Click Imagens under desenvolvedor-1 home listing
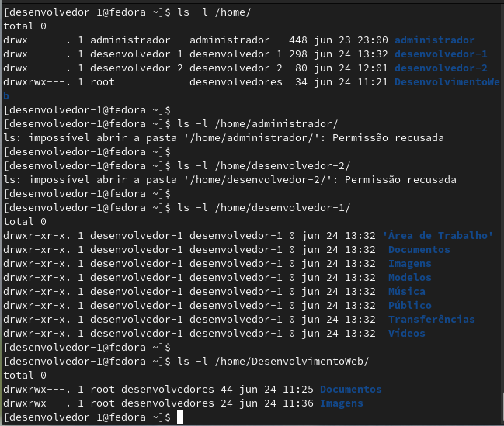This screenshot has height=426, width=504. click(410, 264)
